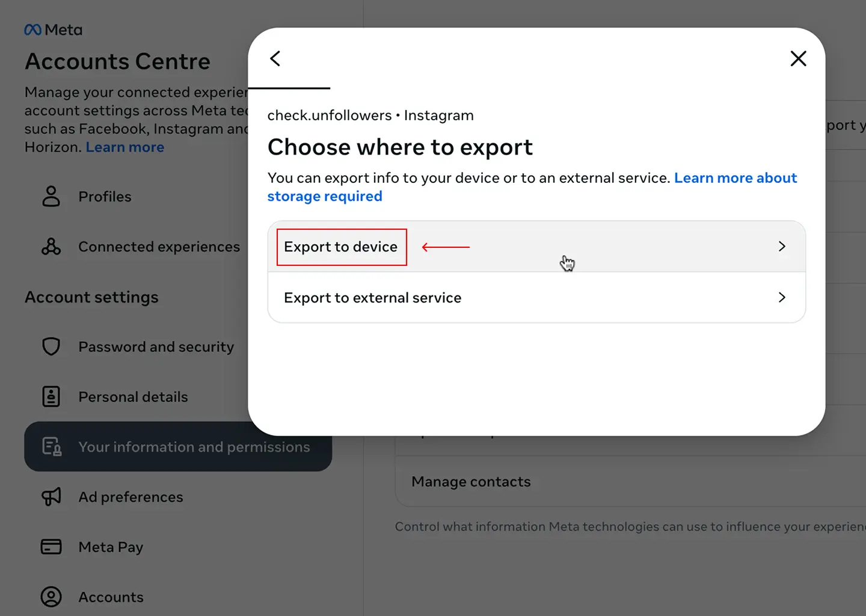
Task: Expand the Export to device chevron
Action: click(x=782, y=247)
